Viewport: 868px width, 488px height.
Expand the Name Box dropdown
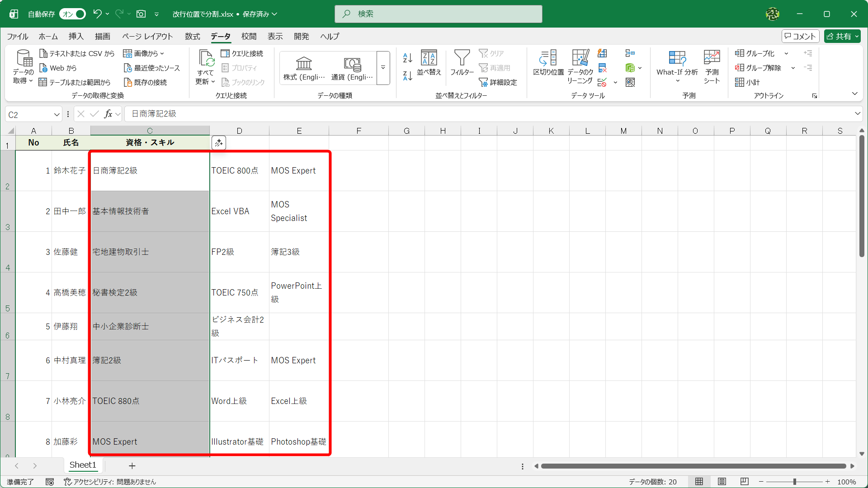click(x=57, y=115)
